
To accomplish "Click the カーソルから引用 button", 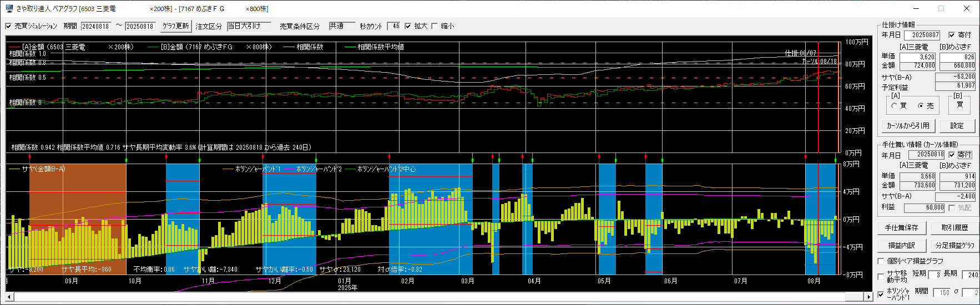I will [x=908, y=126].
